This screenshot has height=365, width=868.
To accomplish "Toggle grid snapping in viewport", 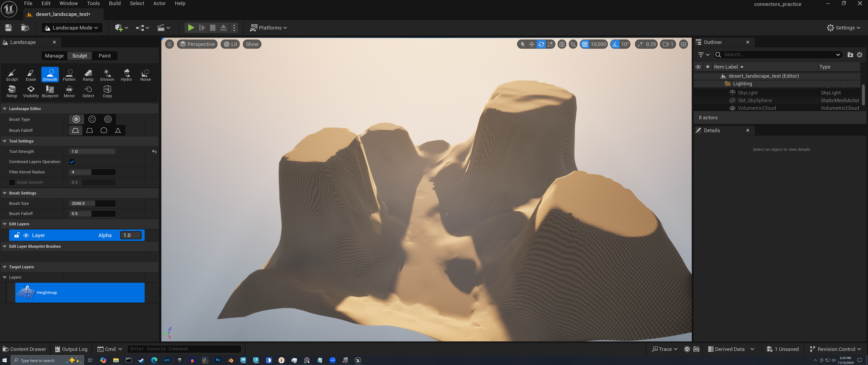I will [585, 44].
